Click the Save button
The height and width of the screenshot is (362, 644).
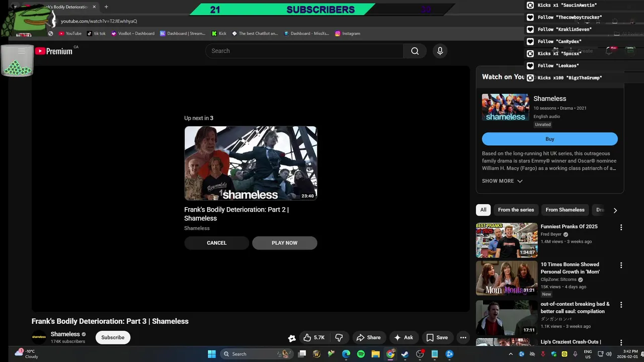pyautogui.click(x=437, y=337)
